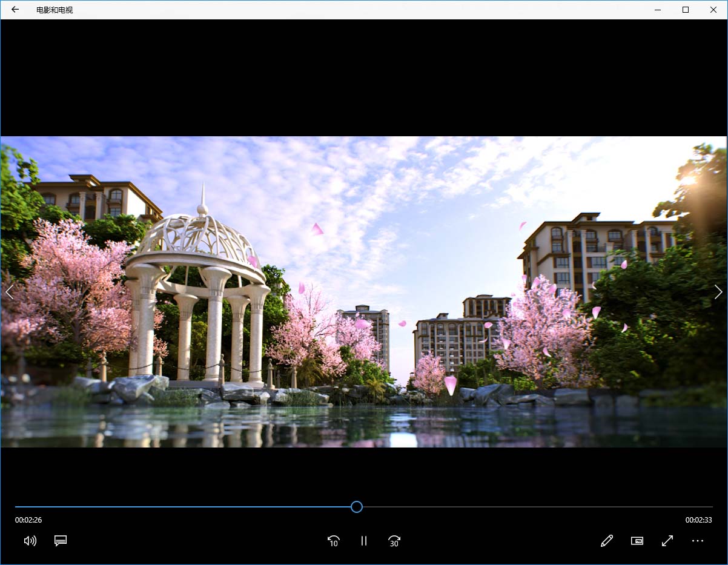This screenshot has height=565, width=728.
Task: Go to the previous video with left chevron
Action: pyautogui.click(x=9, y=292)
